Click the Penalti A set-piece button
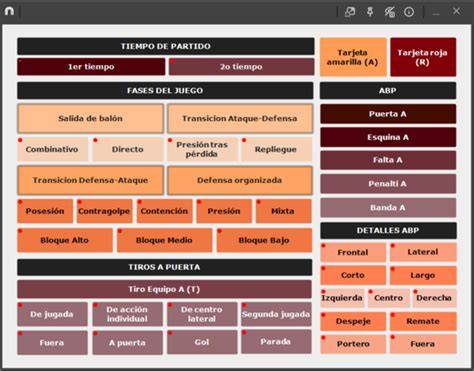Viewport: 474px width, 371px height. 388,184
